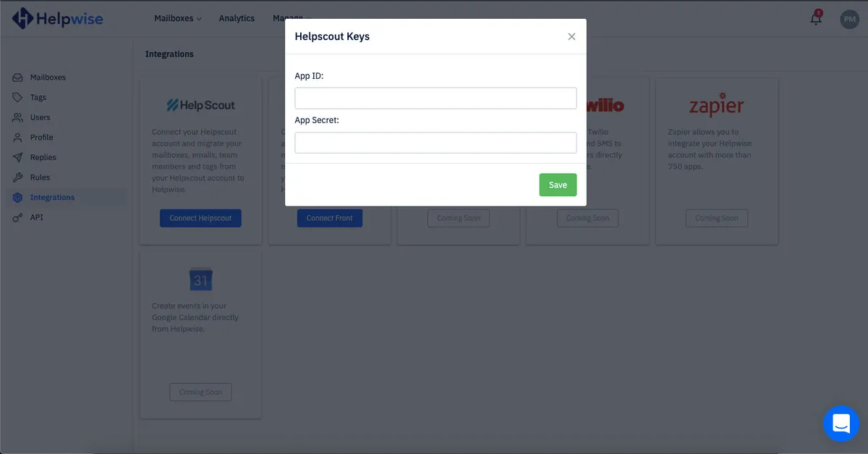Image resolution: width=868 pixels, height=454 pixels.
Task: Click the Rules wrench icon
Action: 17,177
